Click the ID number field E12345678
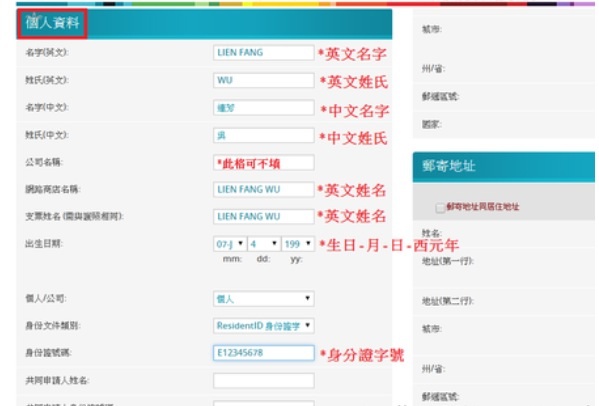The image size is (599, 406). click(x=264, y=353)
